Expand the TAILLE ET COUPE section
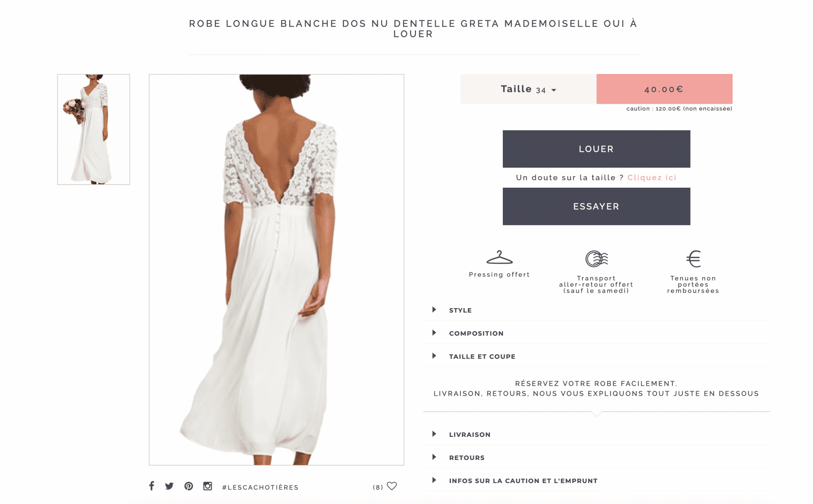The height and width of the screenshot is (504, 813). (x=597, y=356)
